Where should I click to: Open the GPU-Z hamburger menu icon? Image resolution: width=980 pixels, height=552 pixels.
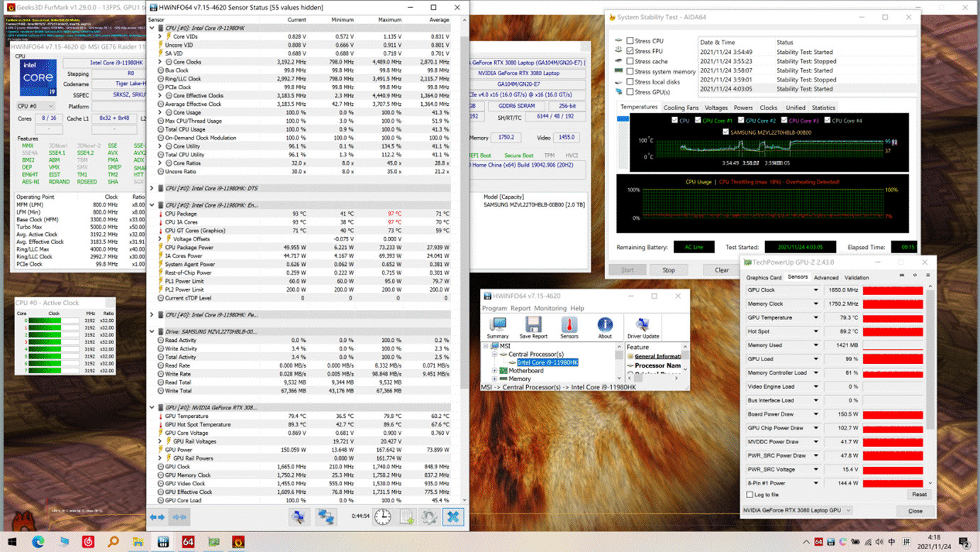click(928, 275)
